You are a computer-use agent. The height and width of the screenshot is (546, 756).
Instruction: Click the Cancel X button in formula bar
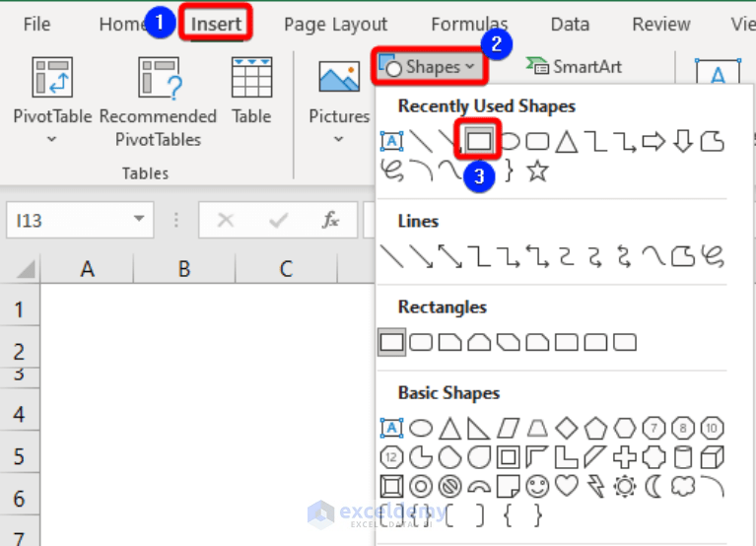pos(225,220)
